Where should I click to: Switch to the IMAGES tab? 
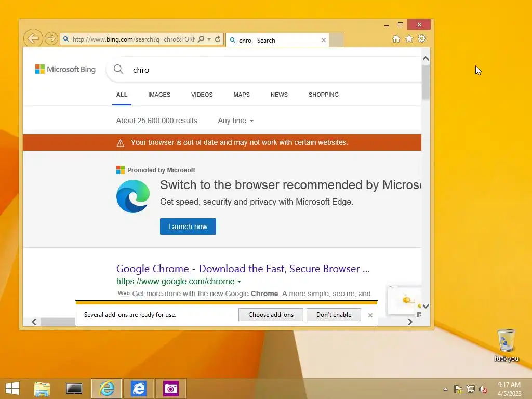click(x=159, y=95)
